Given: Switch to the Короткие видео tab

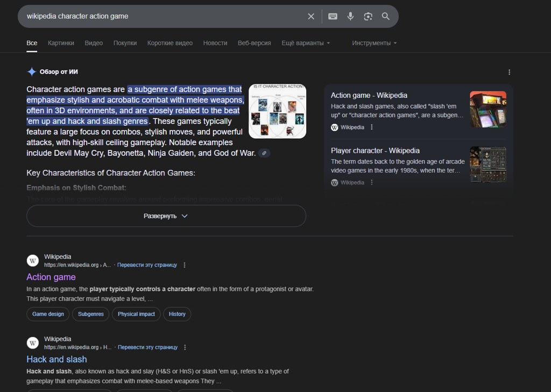Looking at the screenshot, I should click(169, 43).
